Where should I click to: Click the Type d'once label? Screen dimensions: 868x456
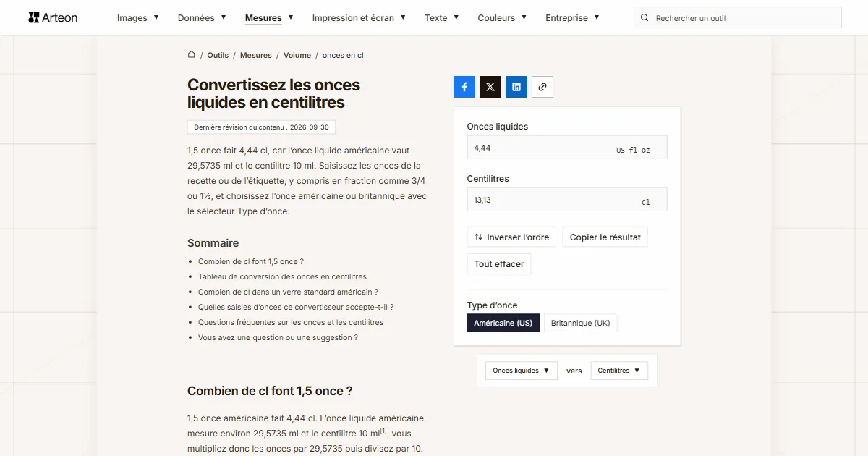tap(493, 305)
